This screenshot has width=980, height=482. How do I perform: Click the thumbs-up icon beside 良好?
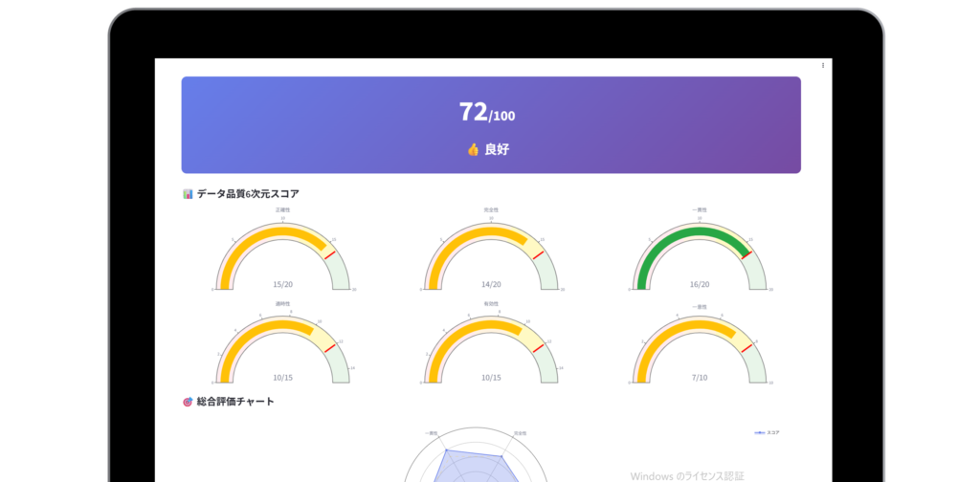(473, 149)
